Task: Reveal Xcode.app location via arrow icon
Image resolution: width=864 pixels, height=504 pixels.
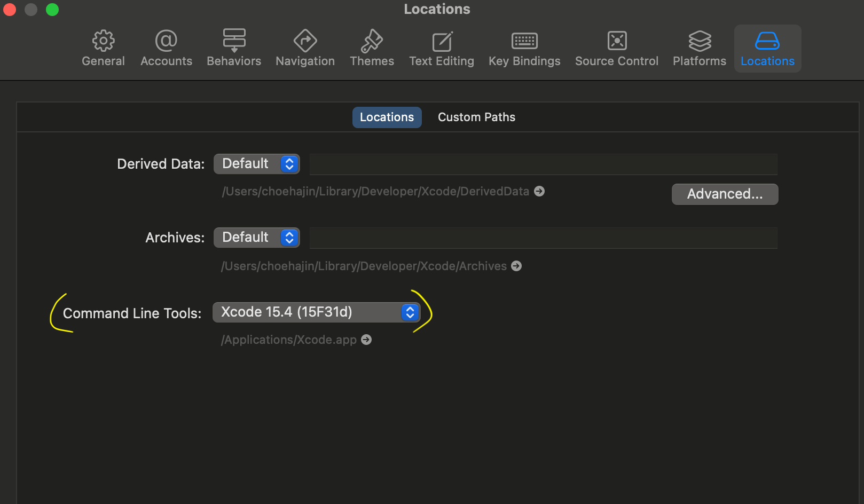Action: click(366, 340)
